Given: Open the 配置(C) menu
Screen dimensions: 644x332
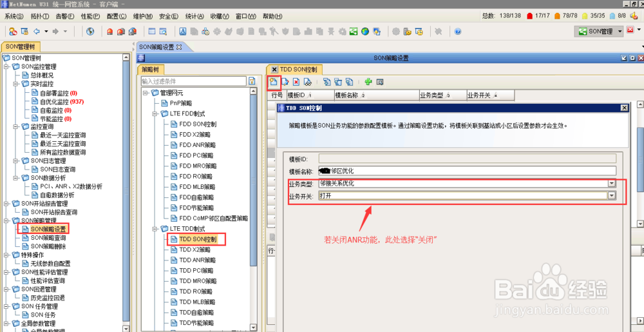Looking at the screenshot, I should (117, 16).
